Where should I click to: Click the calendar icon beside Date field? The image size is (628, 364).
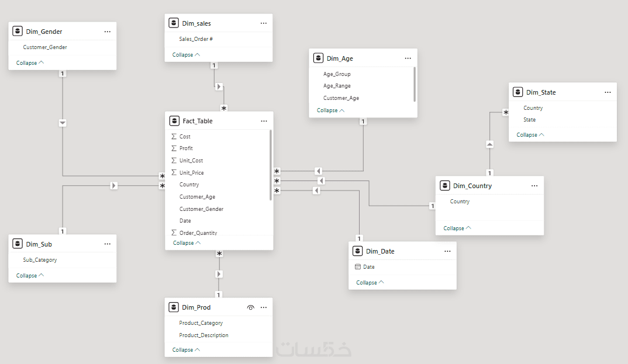pyautogui.click(x=358, y=267)
